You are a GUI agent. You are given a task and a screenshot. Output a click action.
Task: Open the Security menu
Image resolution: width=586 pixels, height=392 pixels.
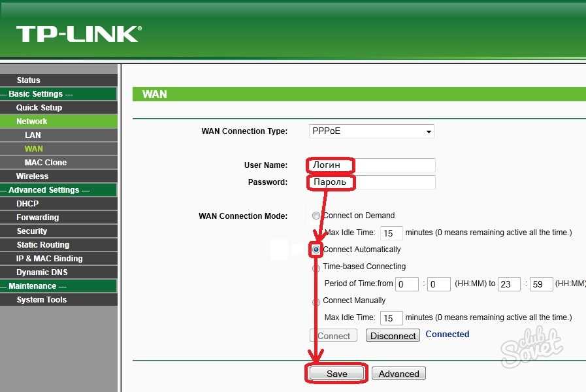59,231
